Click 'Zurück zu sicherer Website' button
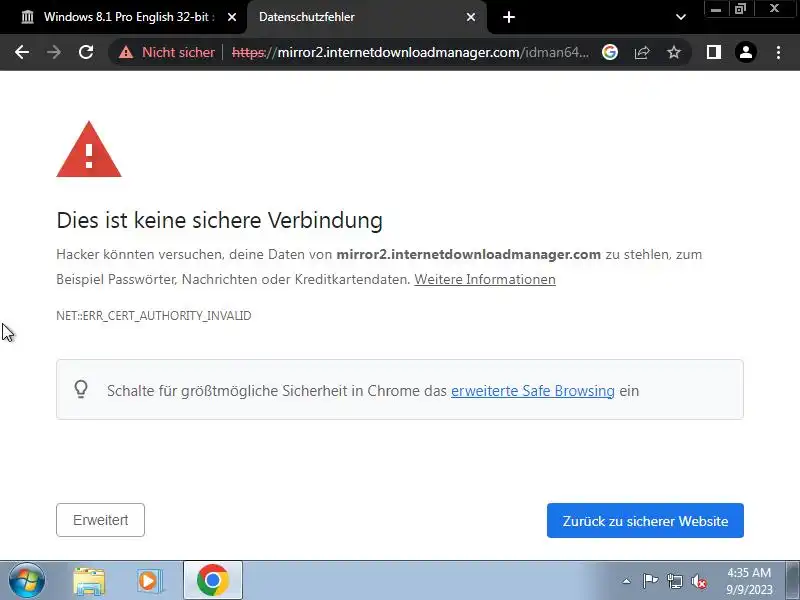Viewport: 800px width, 600px height. pos(645,520)
